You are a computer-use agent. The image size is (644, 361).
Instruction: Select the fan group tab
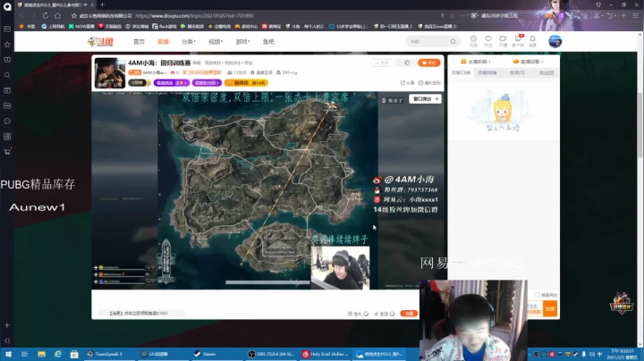point(547,72)
